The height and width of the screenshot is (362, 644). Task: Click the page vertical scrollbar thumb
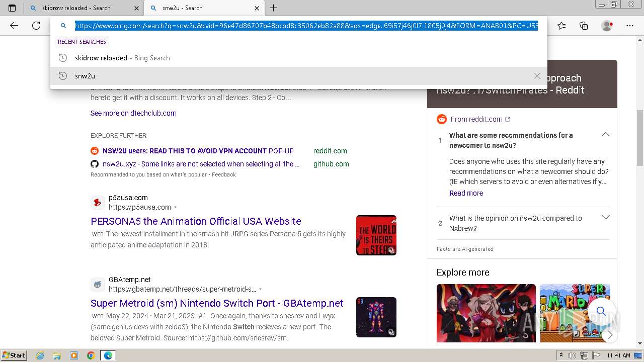pos(639,138)
